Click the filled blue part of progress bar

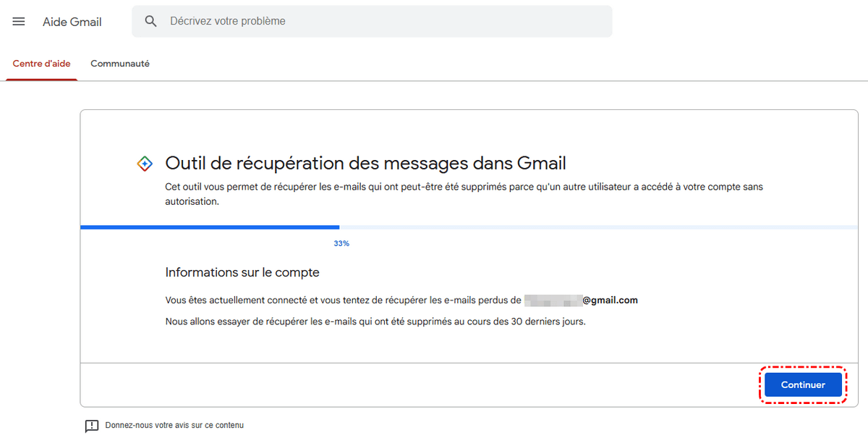pyautogui.click(x=210, y=227)
